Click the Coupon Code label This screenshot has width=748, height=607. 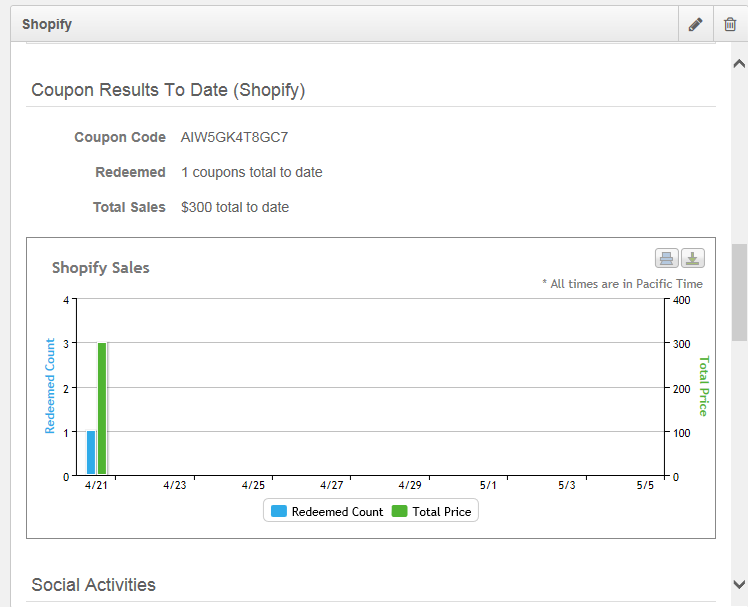[120, 137]
